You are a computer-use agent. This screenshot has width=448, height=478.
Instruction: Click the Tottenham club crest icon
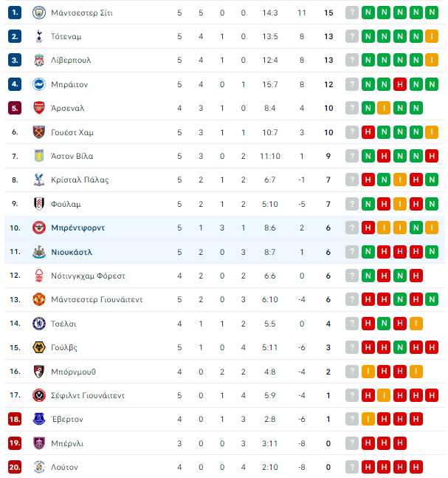coord(39,36)
